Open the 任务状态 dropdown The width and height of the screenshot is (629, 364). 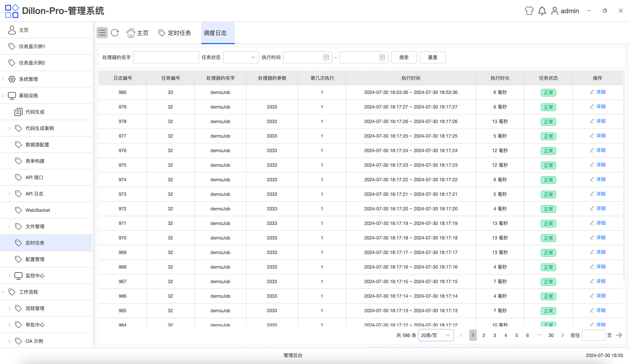tap(241, 57)
